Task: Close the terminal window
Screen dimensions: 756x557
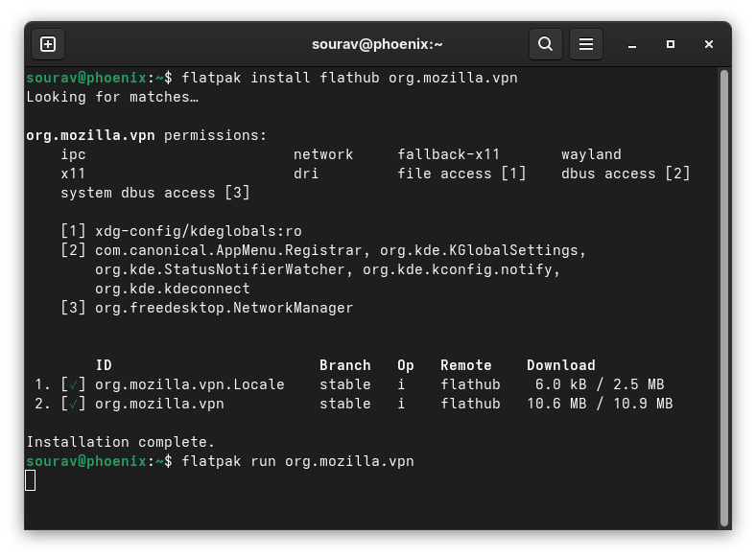Action: point(709,44)
